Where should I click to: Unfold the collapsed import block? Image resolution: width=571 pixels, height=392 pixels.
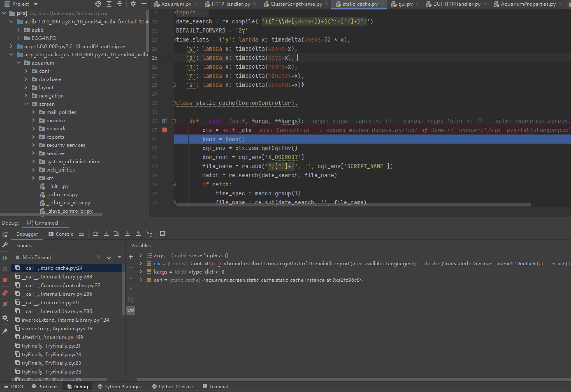(x=174, y=12)
